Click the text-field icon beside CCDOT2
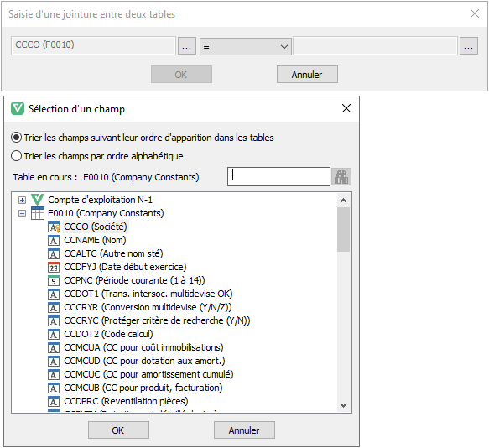 point(54,335)
